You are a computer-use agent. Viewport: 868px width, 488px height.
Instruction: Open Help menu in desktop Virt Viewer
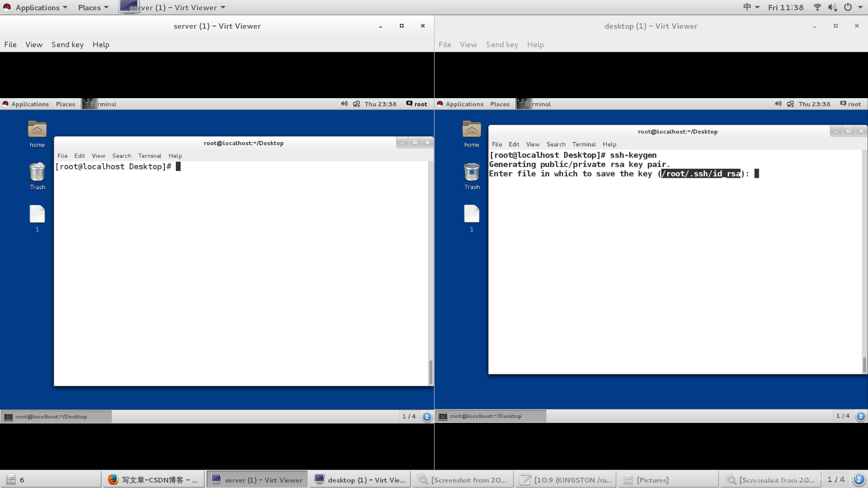click(535, 44)
